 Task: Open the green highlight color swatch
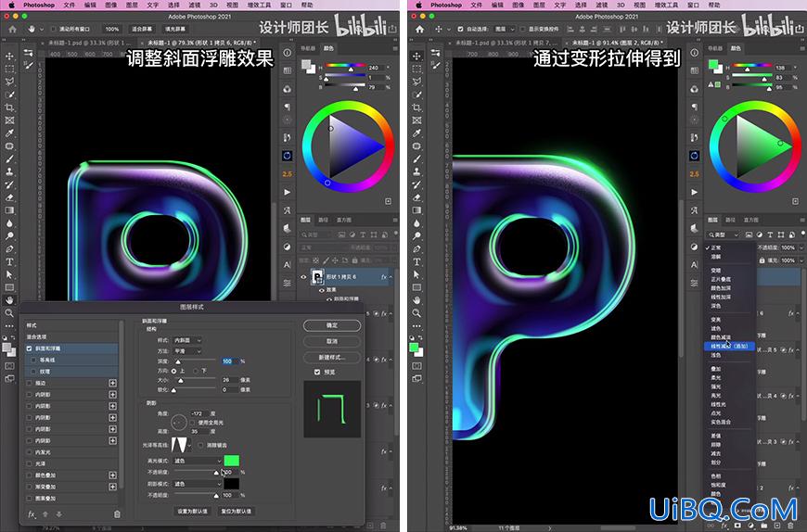[x=232, y=461]
